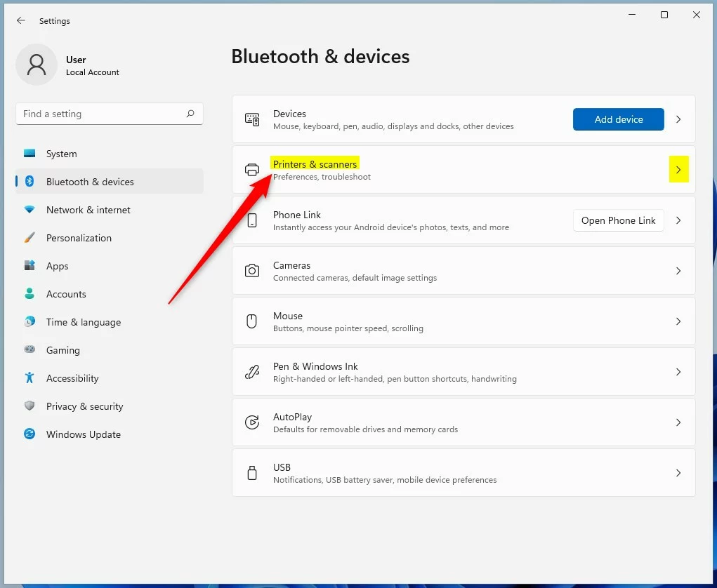The height and width of the screenshot is (588, 717).
Task: Expand the Printers & scanners row chevron
Action: (678, 169)
